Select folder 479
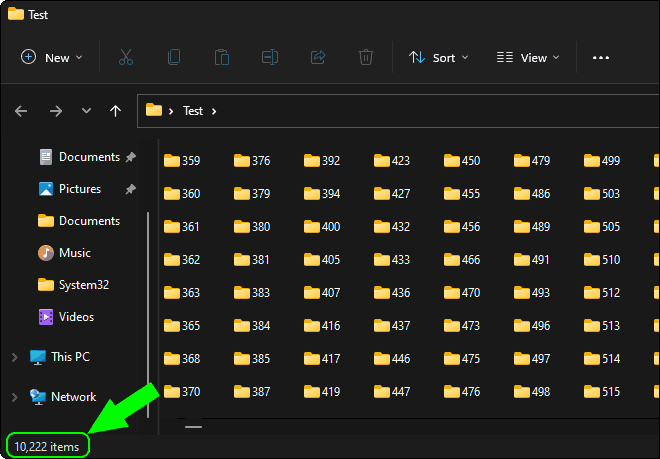 pos(532,160)
